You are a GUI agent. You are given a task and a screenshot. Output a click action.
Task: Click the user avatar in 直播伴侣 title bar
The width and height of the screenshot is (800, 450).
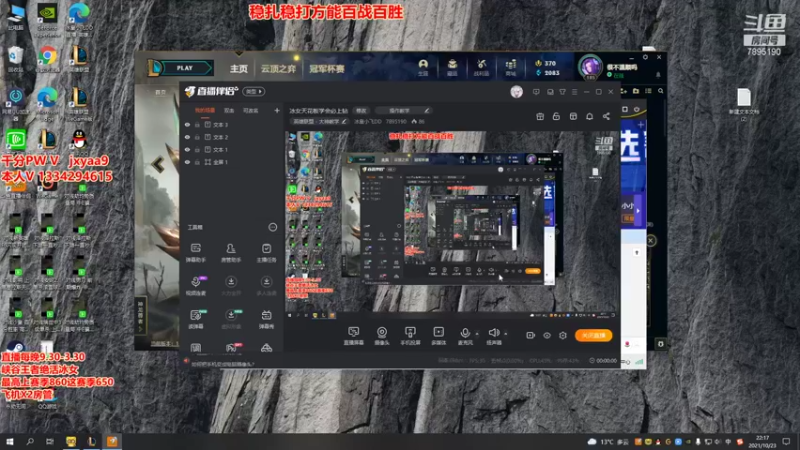[x=516, y=92]
